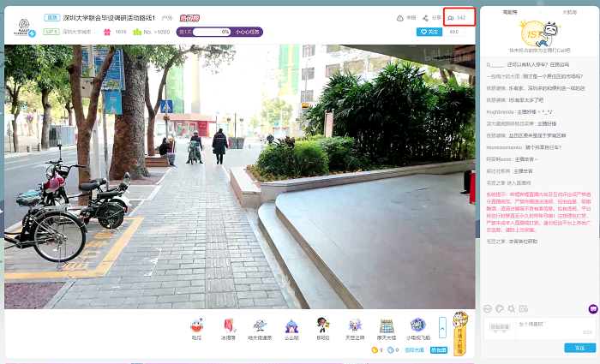Screen dimensions: 600x364
Task: Click the 分享 share icon
Action: click(x=432, y=17)
